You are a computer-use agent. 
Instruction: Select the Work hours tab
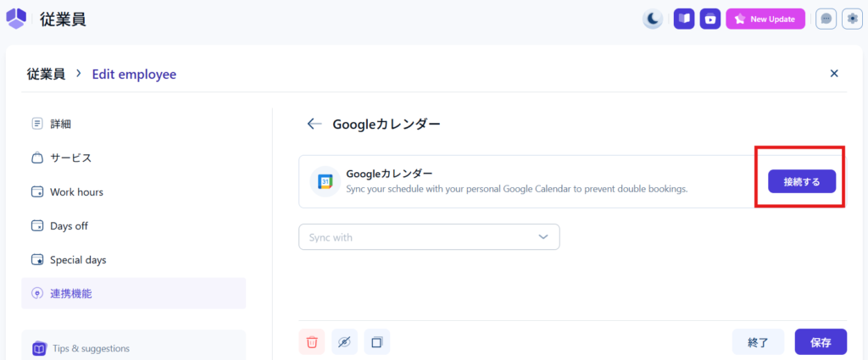point(76,192)
